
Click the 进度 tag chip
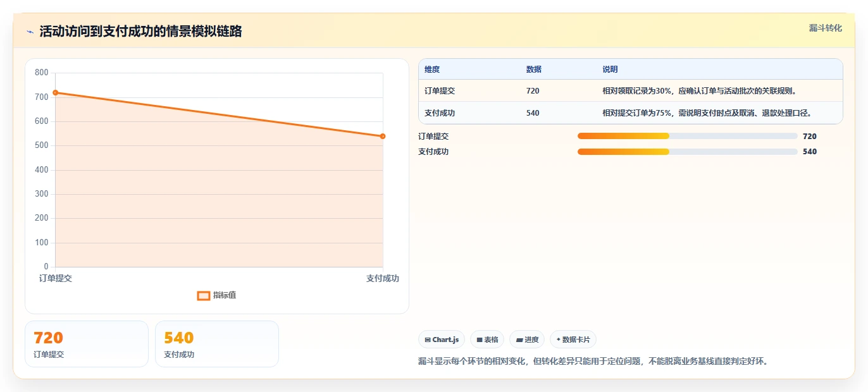[527, 340]
